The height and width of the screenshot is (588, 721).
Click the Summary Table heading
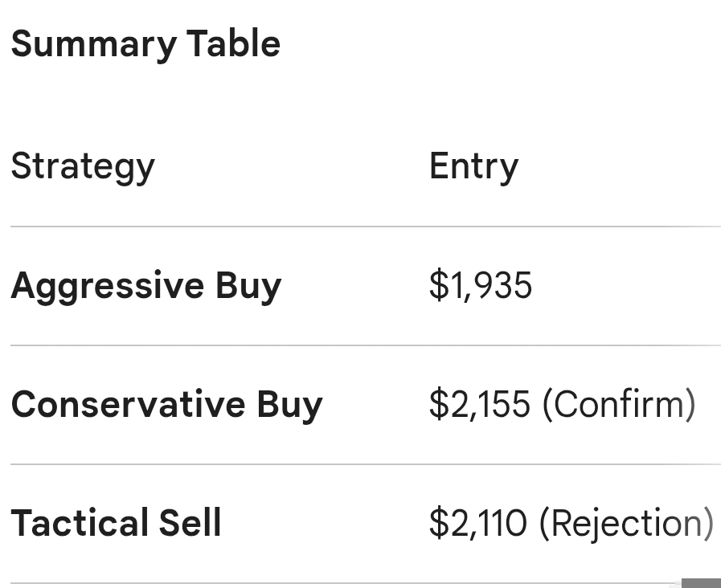(x=145, y=44)
